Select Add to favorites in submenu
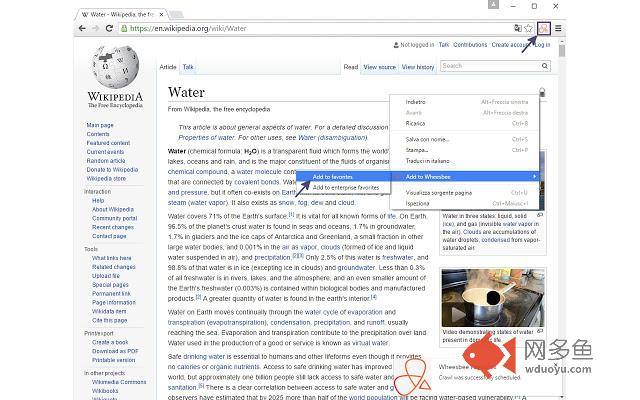This screenshot has height=400, width=640. pyautogui.click(x=331, y=176)
